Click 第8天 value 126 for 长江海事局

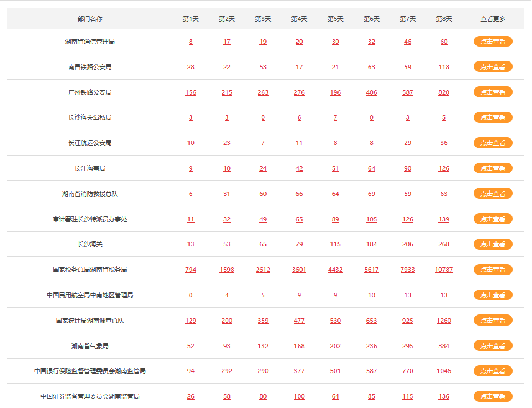click(x=444, y=168)
